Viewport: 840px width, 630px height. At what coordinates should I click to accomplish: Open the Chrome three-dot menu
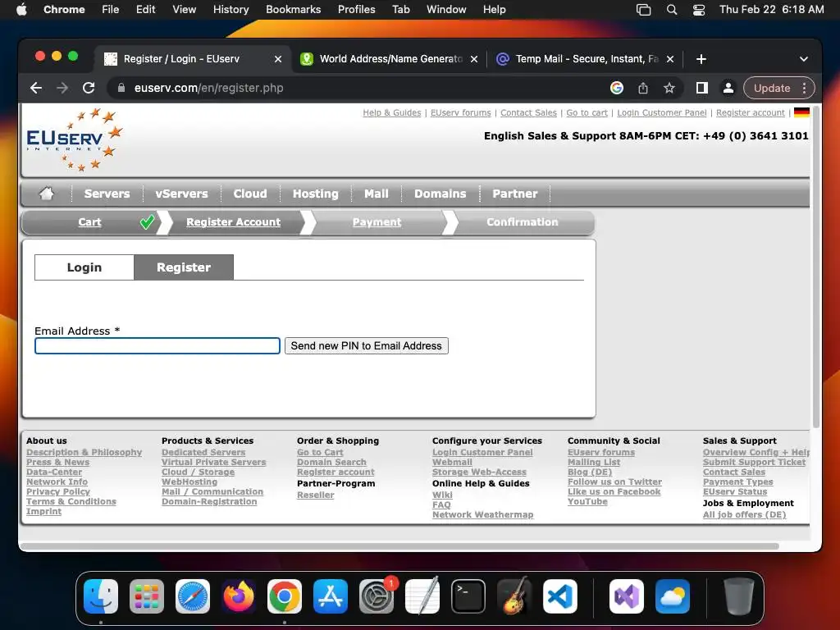tap(804, 88)
